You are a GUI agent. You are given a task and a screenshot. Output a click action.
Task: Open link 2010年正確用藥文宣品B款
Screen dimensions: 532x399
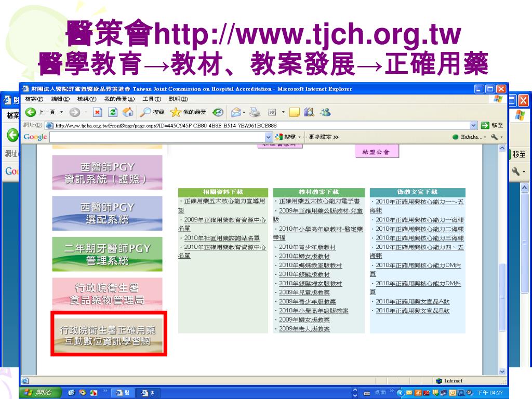[413, 311]
